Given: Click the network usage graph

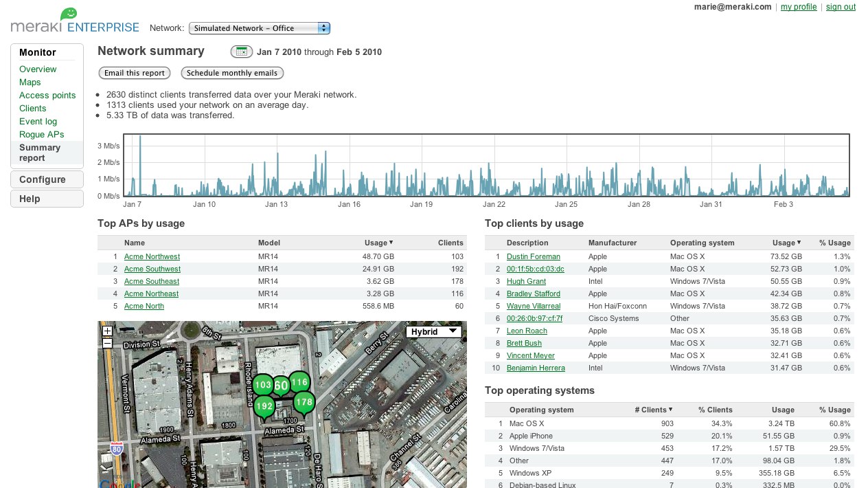Looking at the screenshot, I should point(486,165).
